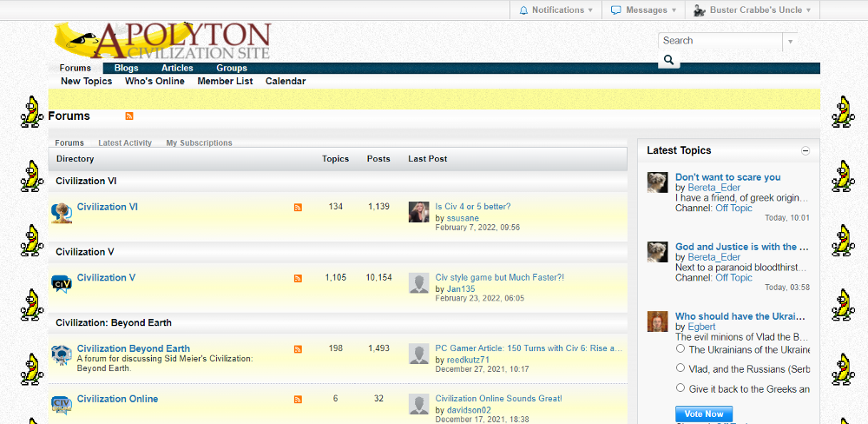Click ssusane's avatar in Last Post
The image size is (868, 424).
pos(418,212)
